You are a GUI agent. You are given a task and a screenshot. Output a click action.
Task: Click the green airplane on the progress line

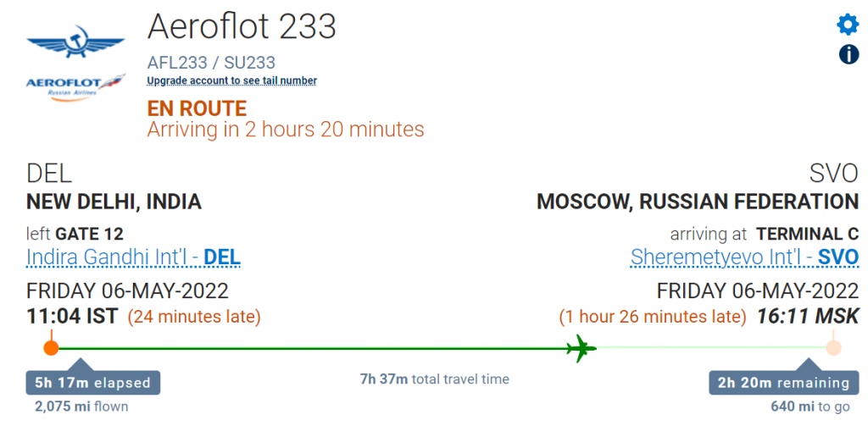581,348
